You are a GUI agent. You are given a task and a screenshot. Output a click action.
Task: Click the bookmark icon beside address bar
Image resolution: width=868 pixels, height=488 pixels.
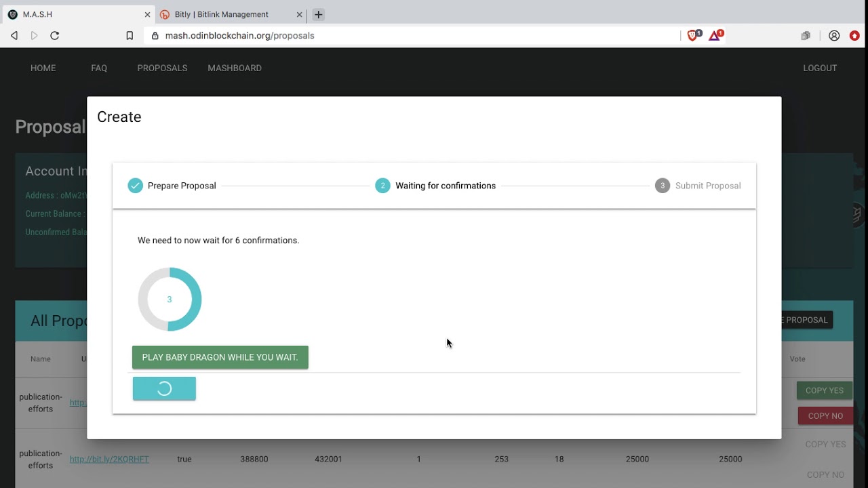pos(130,36)
